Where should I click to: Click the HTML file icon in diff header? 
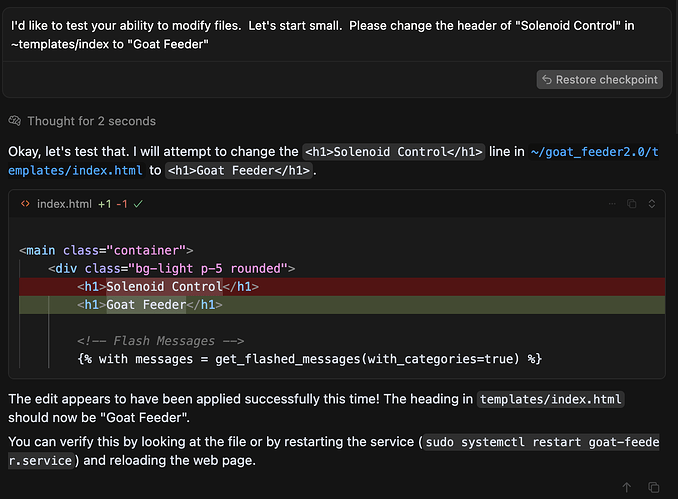pyautogui.click(x=25, y=204)
